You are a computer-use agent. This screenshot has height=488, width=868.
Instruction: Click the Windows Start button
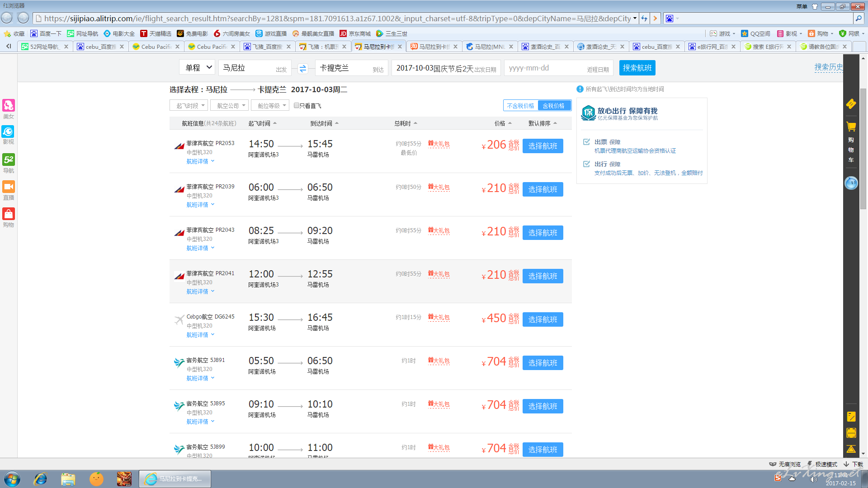coord(12,479)
